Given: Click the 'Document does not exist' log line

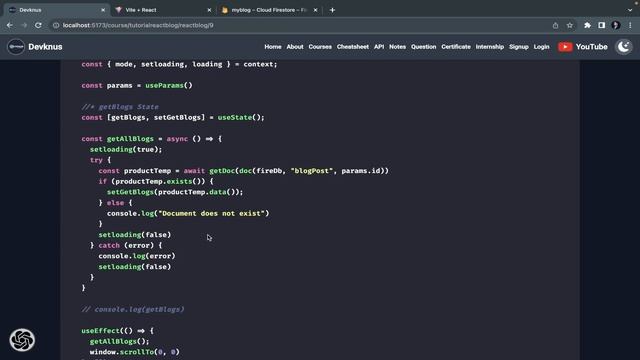Looking at the screenshot, I should [188, 213].
